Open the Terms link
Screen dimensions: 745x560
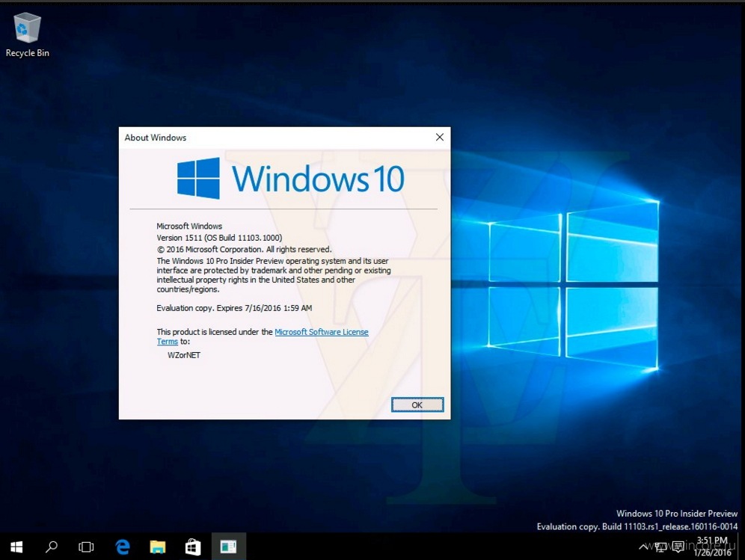tap(168, 342)
